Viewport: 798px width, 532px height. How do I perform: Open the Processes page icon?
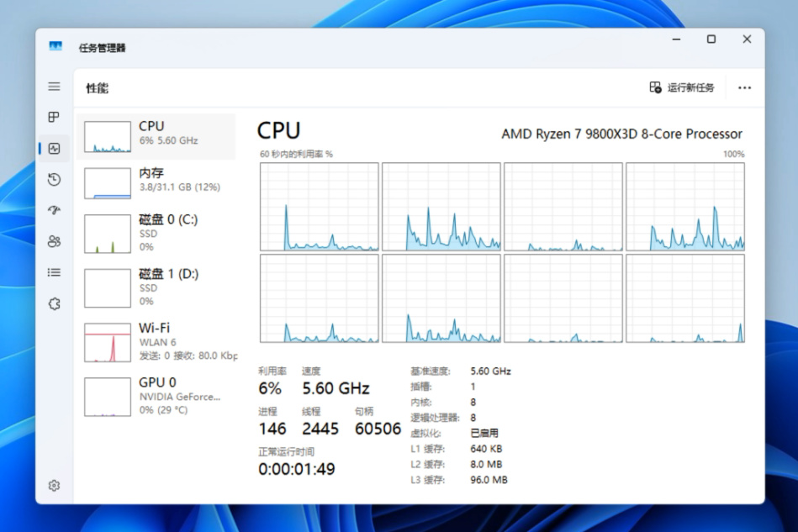coord(54,117)
